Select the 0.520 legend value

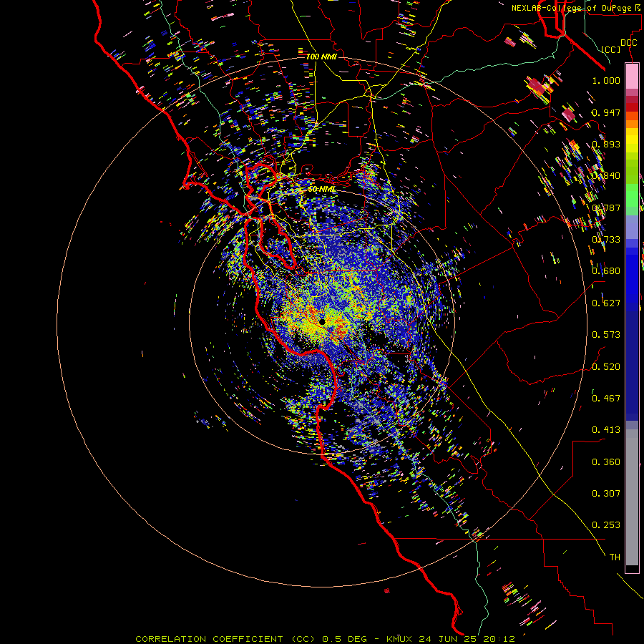pos(606,366)
